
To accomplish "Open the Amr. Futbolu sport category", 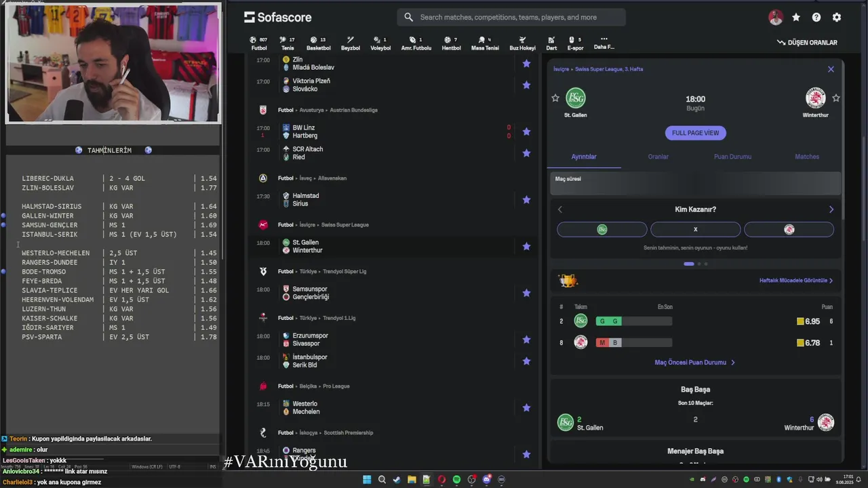I will tap(416, 43).
